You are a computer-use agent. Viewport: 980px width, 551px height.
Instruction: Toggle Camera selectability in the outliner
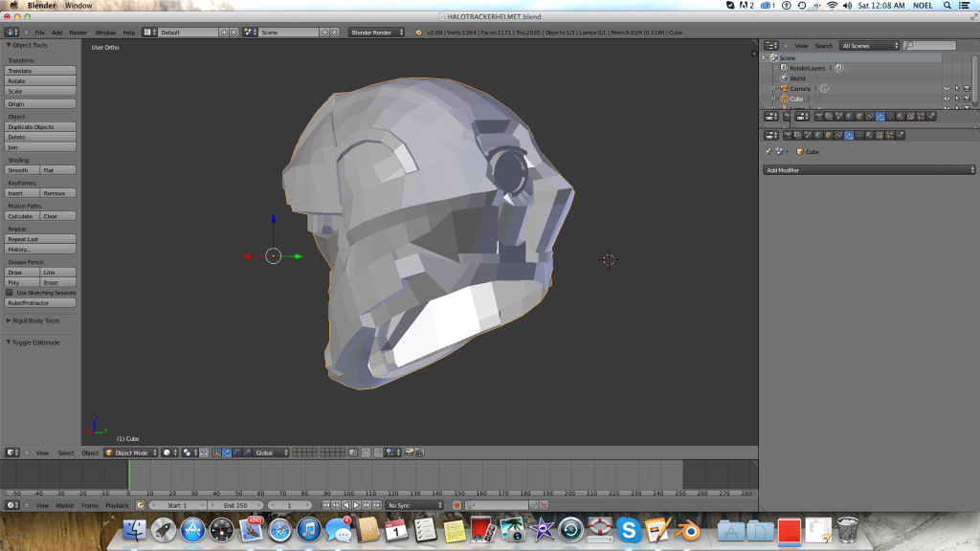click(x=957, y=89)
